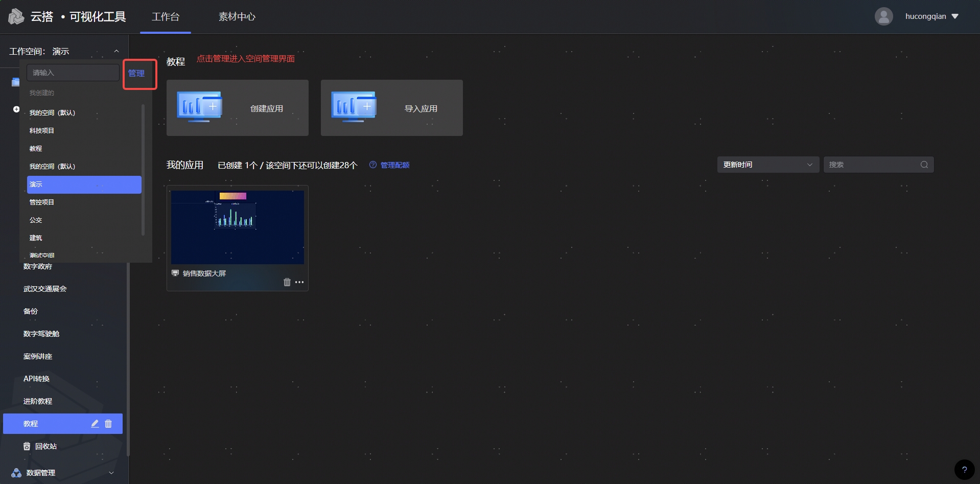Open the user menu arrow beside hucongqian
This screenshot has width=980, height=484.
point(955,16)
